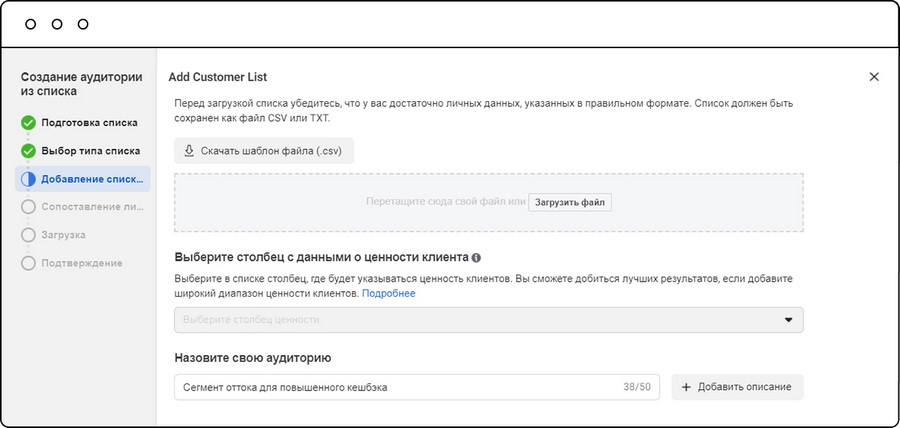The height and width of the screenshot is (428, 900).
Task: Click the green checkmark next to Выбор типа списка
Action: click(28, 151)
